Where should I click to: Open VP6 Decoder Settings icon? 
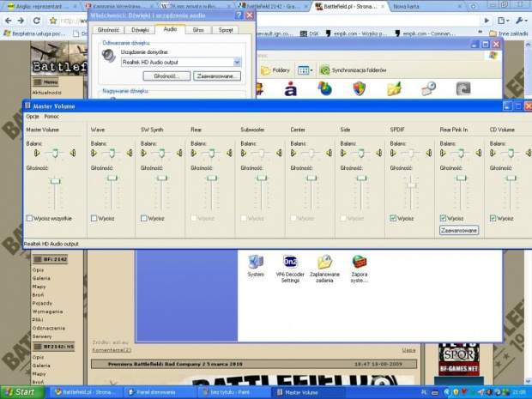tap(290, 269)
